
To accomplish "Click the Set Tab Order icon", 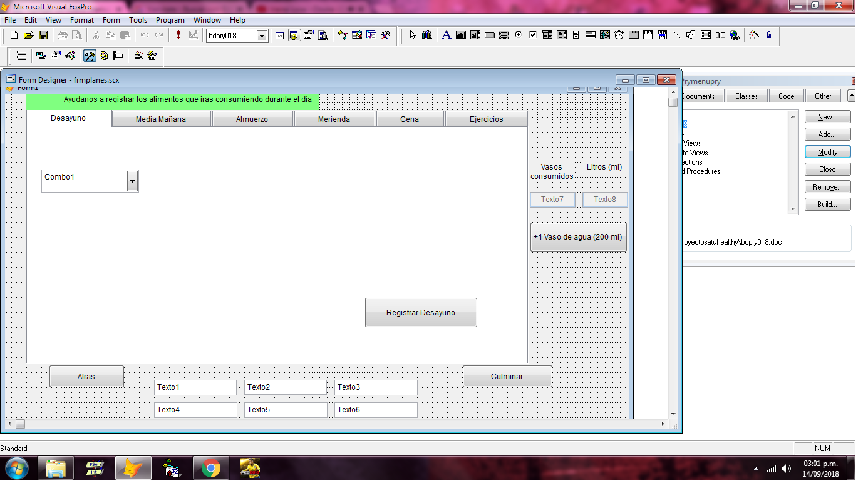I will (21, 56).
